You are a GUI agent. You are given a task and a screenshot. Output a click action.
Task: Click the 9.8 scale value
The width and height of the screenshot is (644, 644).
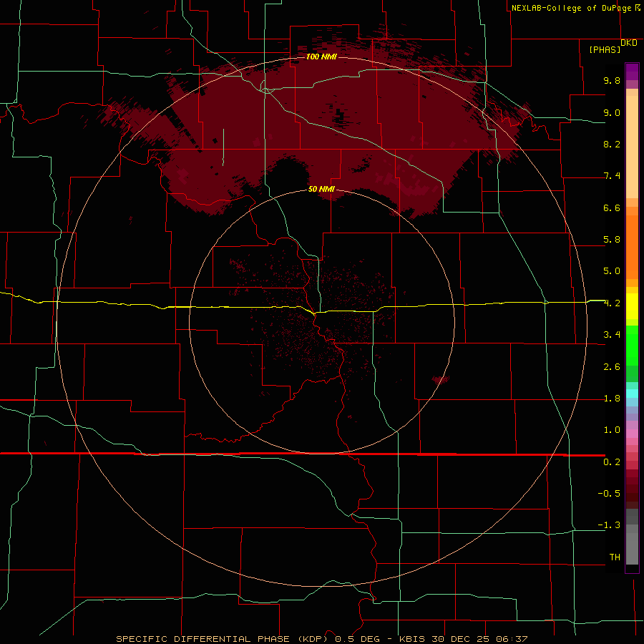pyautogui.click(x=612, y=80)
